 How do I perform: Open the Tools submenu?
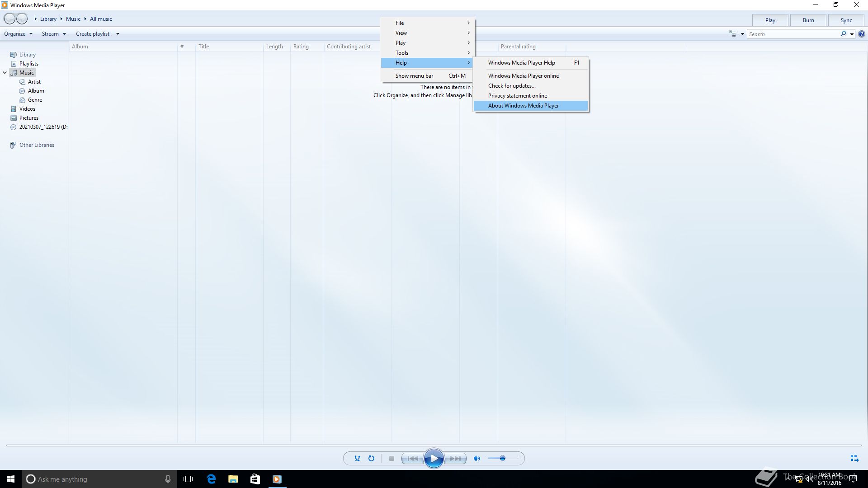coord(427,53)
